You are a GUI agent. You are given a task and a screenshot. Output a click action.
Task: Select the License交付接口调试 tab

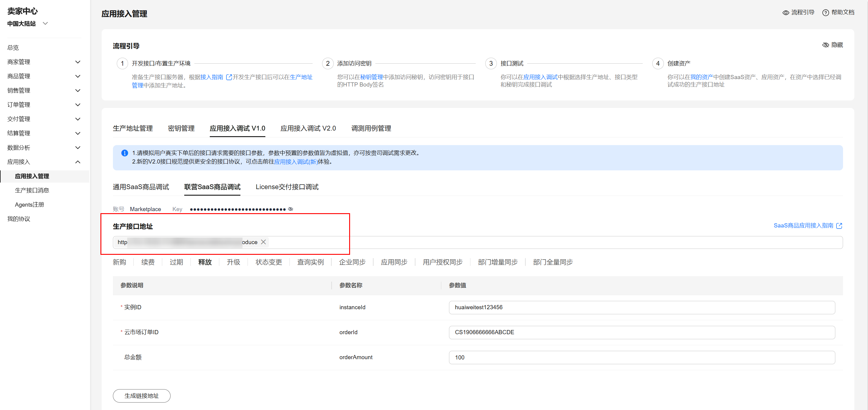pos(287,187)
